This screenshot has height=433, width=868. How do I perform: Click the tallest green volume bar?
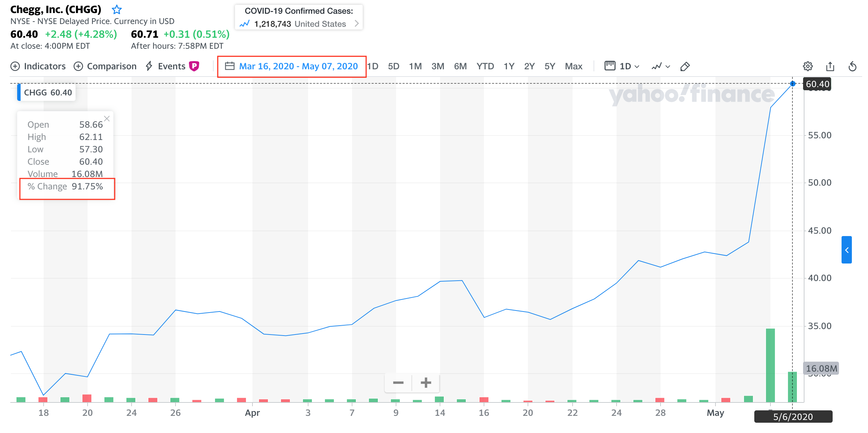pyautogui.click(x=770, y=365)
